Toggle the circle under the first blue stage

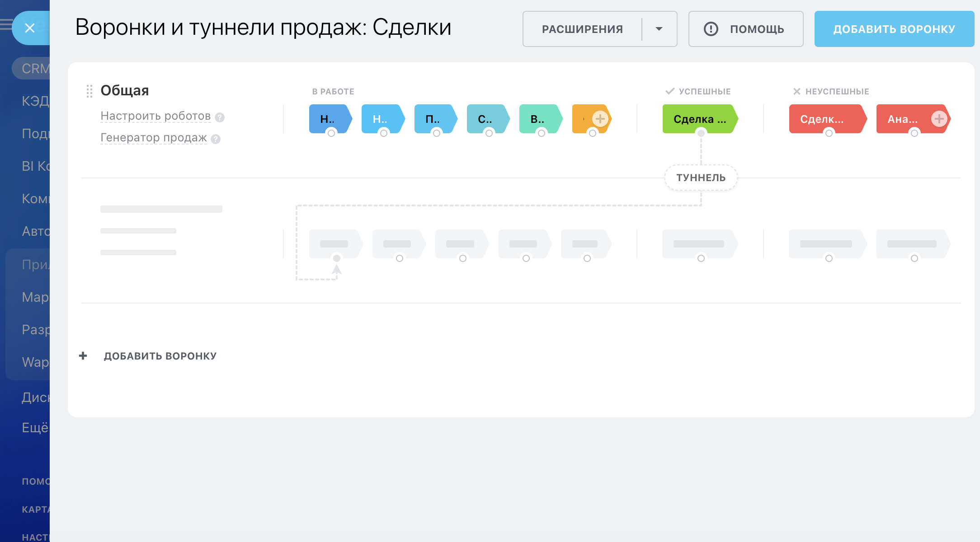coord(330,133)
